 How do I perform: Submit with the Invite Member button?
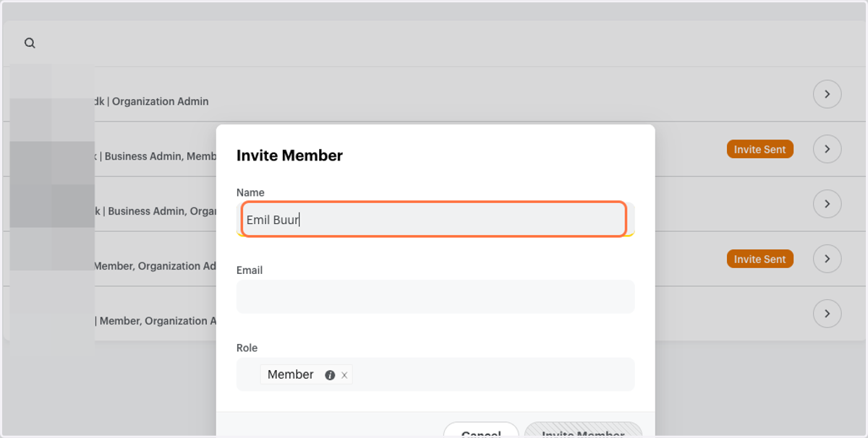coord(583,430)
